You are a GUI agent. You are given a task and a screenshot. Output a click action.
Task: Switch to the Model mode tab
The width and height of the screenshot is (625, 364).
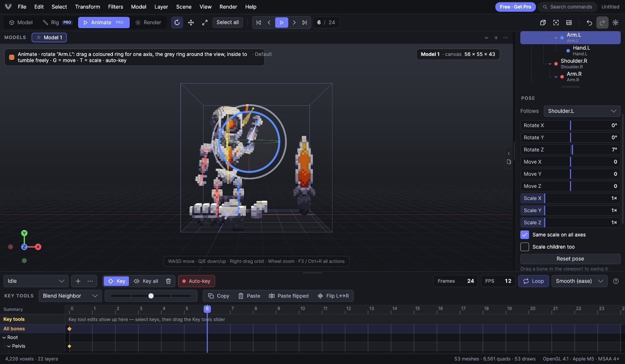21,23
